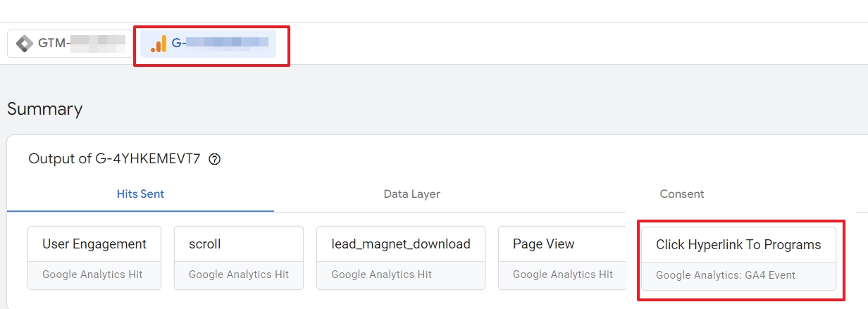Click Google Analytics Hit under scroll

[239, 275]
